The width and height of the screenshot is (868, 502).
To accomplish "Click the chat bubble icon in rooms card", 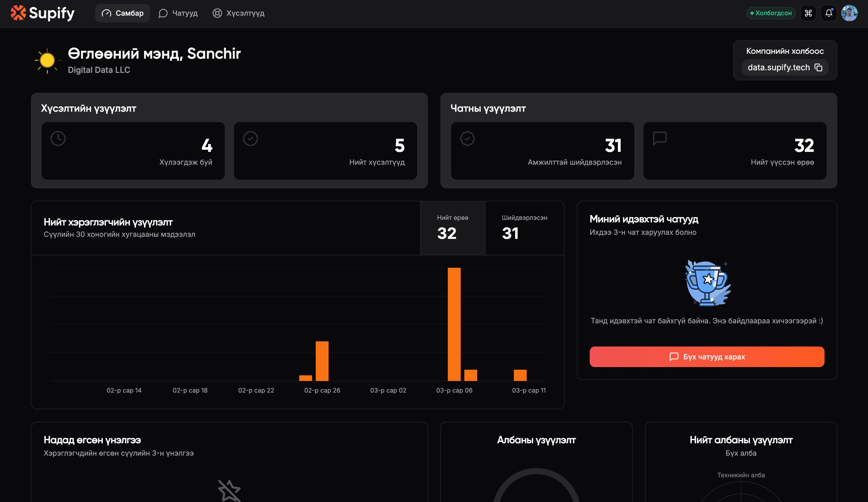I will pos(660,138).
